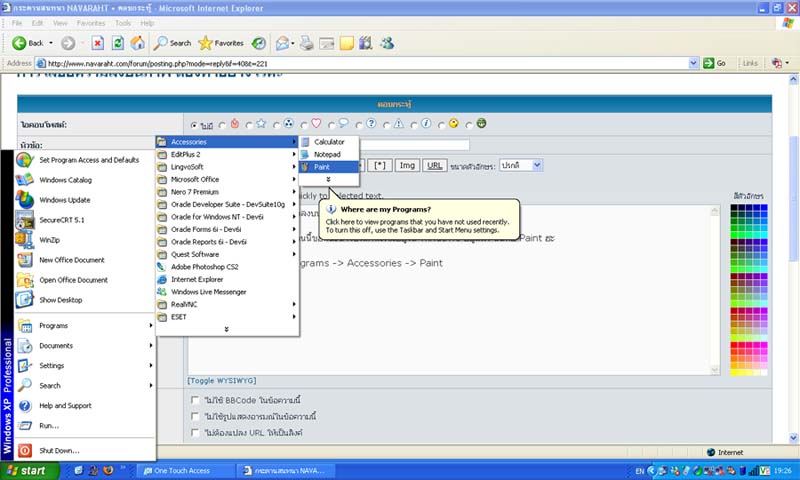The height and width of the screenshot is (480, 800).
Task: Choose Shut Down... from Start menu
Action: point(85,450)
